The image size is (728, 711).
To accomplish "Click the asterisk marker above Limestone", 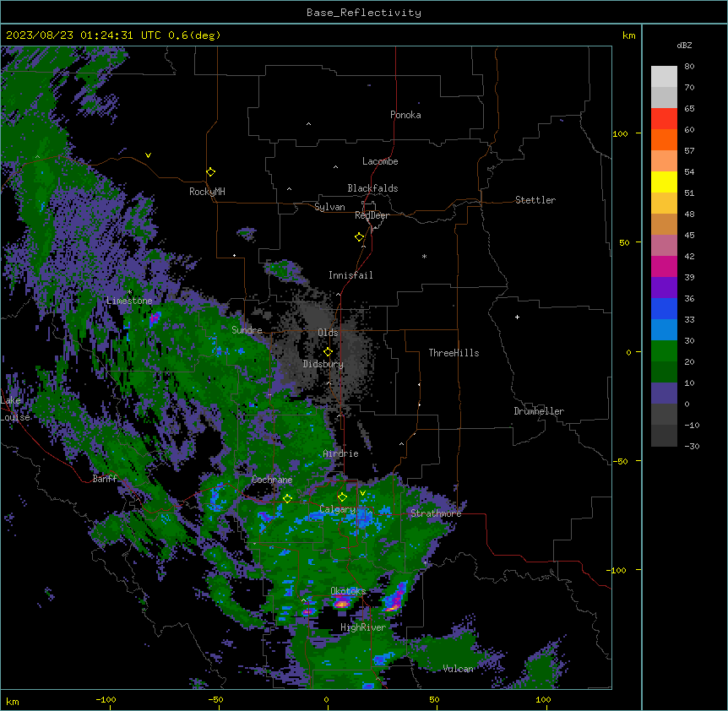I will click(129, 292).
